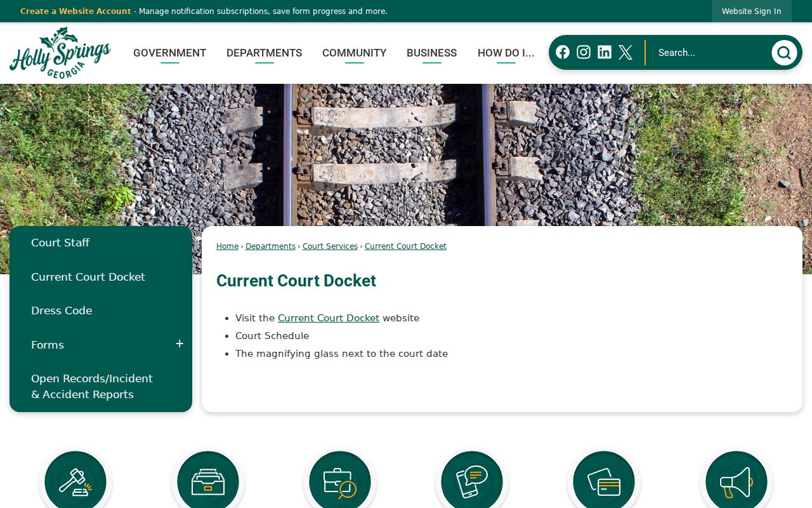Viewport: 812px width, 508px height.
Task: Click the Holly Springs Georgia logo
Action: 60,53
